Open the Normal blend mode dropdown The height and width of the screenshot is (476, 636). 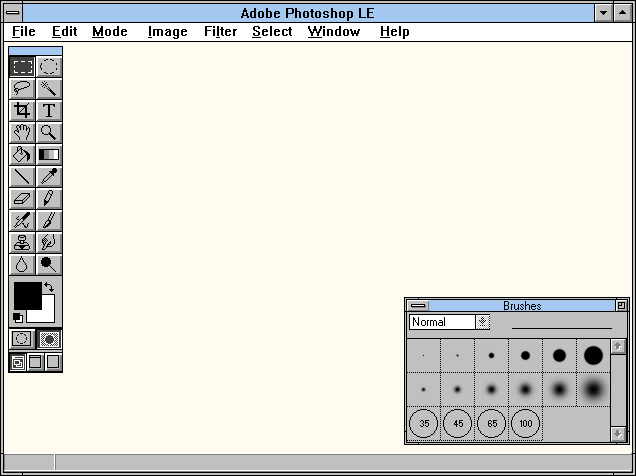click(x=483, y=322)
